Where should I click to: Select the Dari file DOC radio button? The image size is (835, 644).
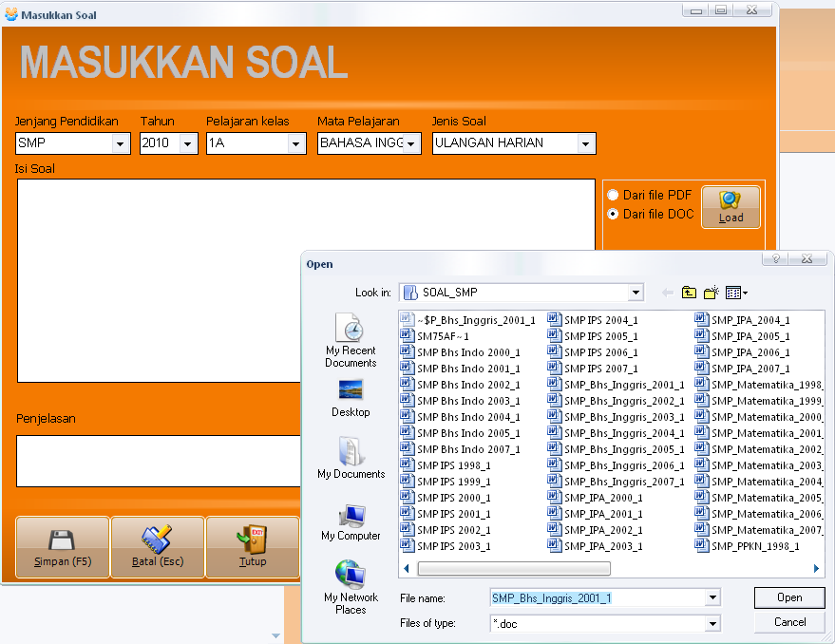pyautogui.click(x=613, y=214)
